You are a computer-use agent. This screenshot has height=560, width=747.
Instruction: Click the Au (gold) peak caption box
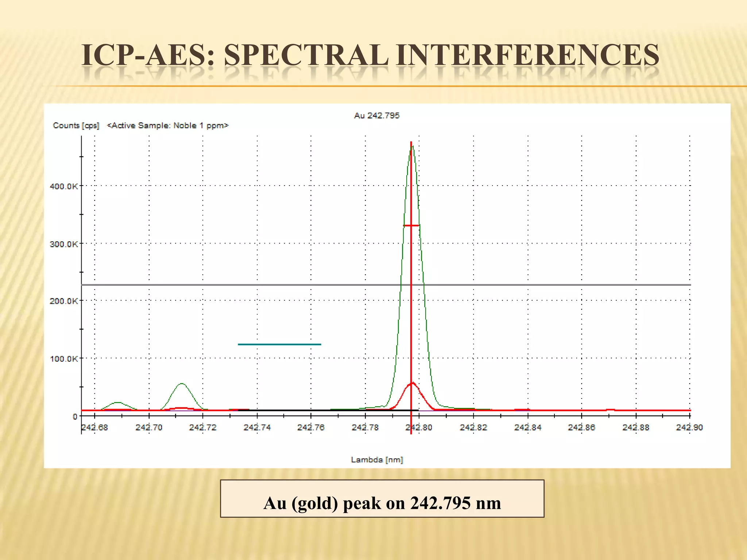(382, 499)
